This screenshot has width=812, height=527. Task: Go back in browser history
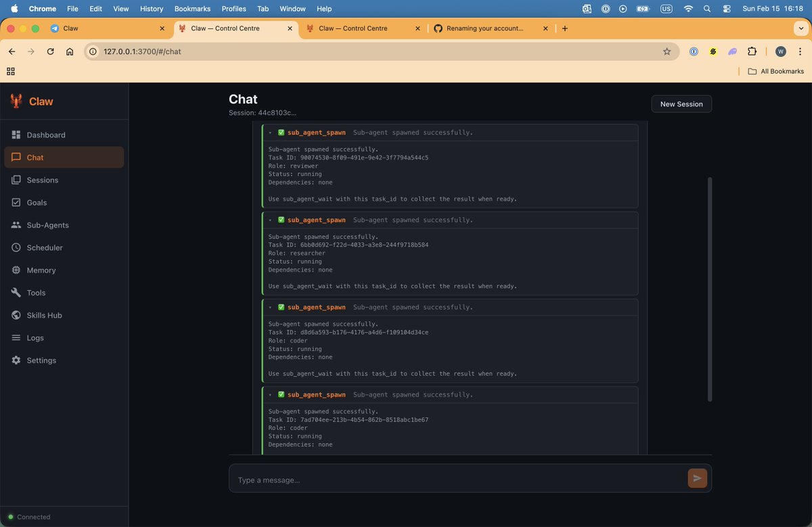12,51
